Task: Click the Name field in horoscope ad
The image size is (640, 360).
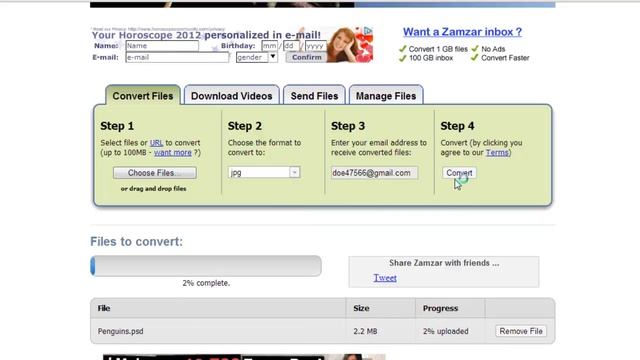Action: click(162, 46)
